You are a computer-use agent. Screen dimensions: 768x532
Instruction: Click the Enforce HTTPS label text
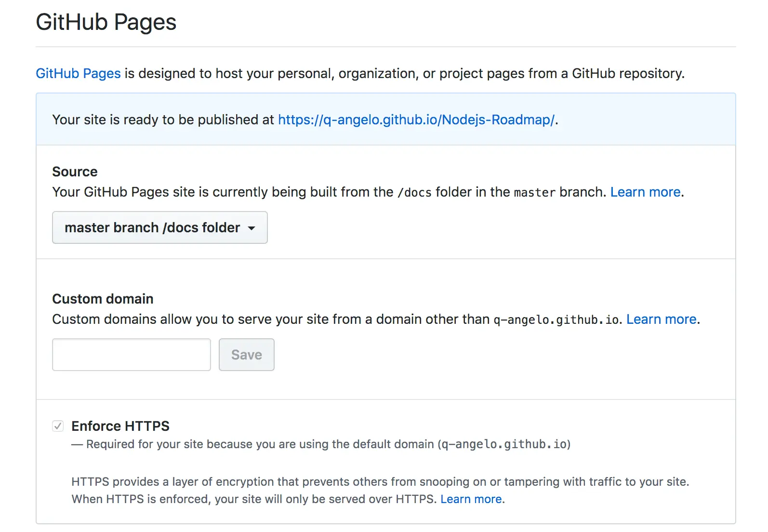tap(120, 426)
